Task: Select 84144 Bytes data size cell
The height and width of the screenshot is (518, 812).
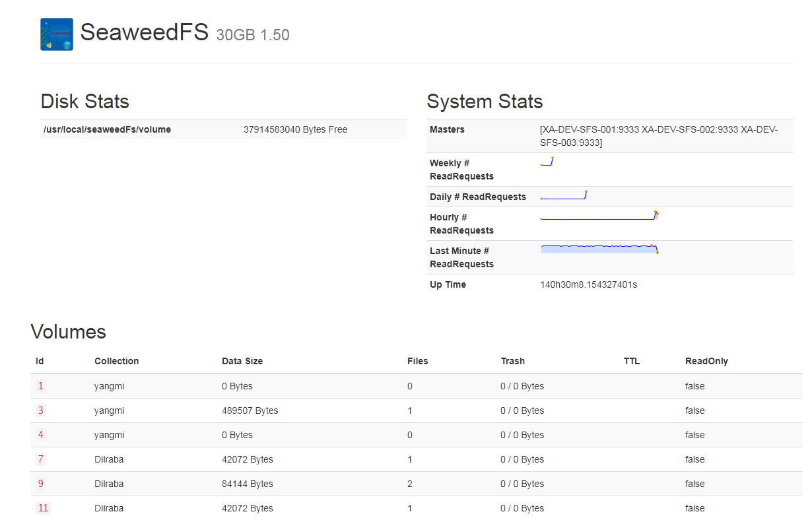Action: pos(248,484)
